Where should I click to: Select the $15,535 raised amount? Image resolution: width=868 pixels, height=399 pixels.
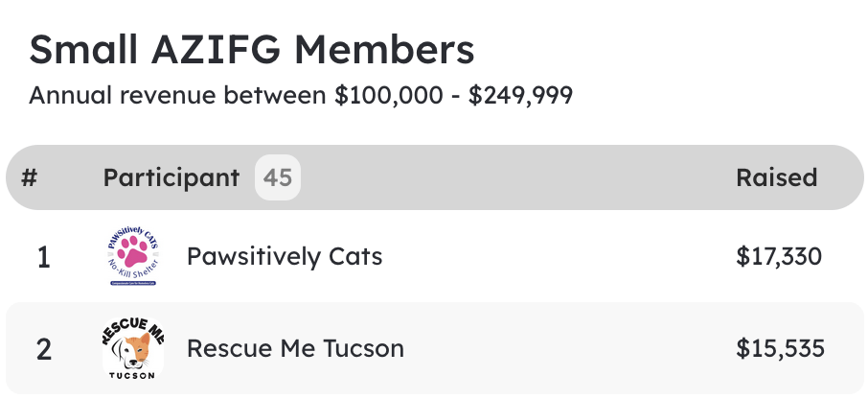pos(780,348)
